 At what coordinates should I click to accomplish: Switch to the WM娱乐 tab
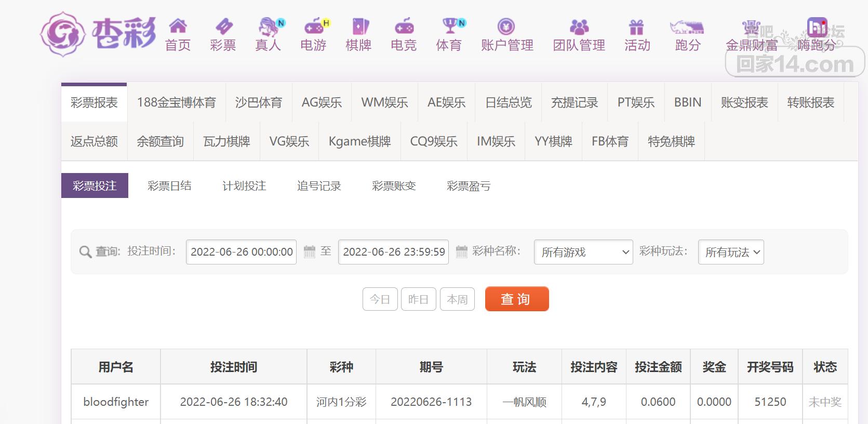385,102
